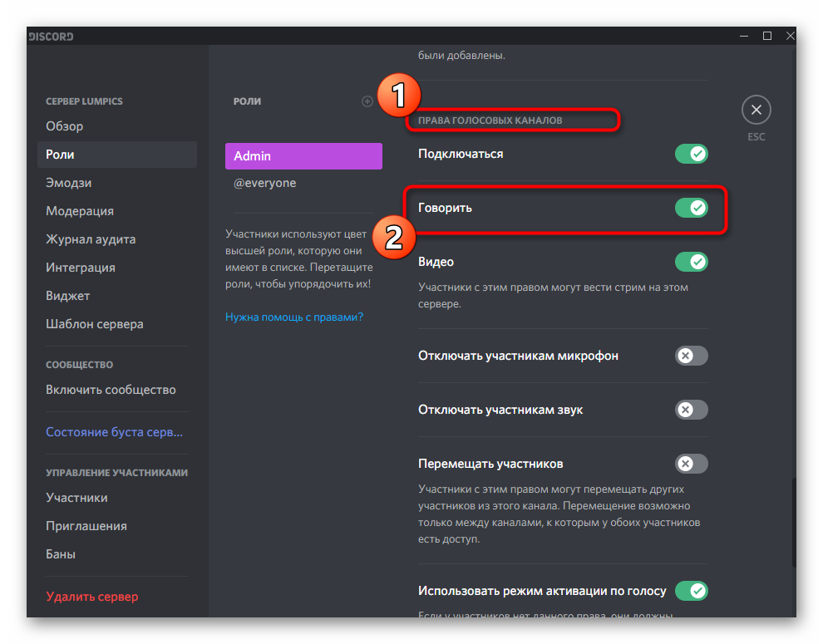823x644 pixels.
Task: Click Удалить сервер button
Action: tap(92, 597)
